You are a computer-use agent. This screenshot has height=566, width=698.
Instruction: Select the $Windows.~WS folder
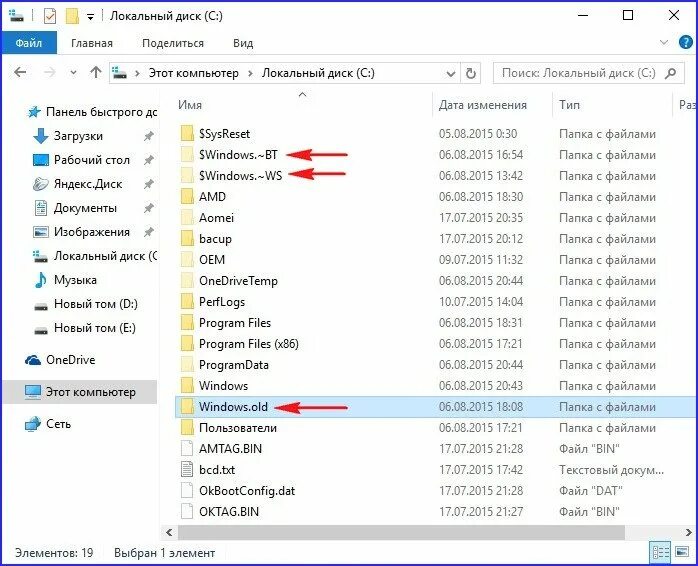click(240, 175)
